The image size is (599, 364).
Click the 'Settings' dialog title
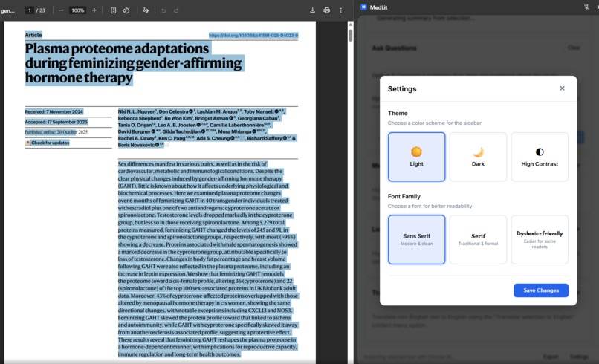(x=402, y=88)
